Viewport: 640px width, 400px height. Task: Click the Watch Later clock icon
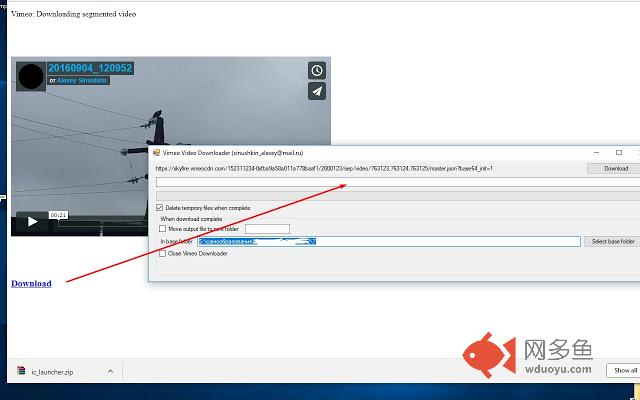[x=317, y=71]
